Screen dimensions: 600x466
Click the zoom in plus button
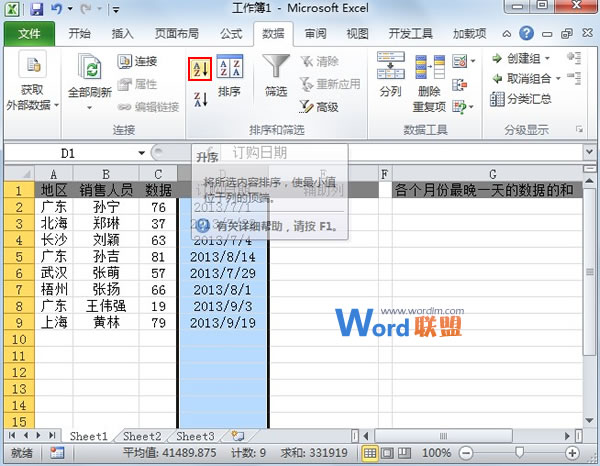tap(572, 453)
